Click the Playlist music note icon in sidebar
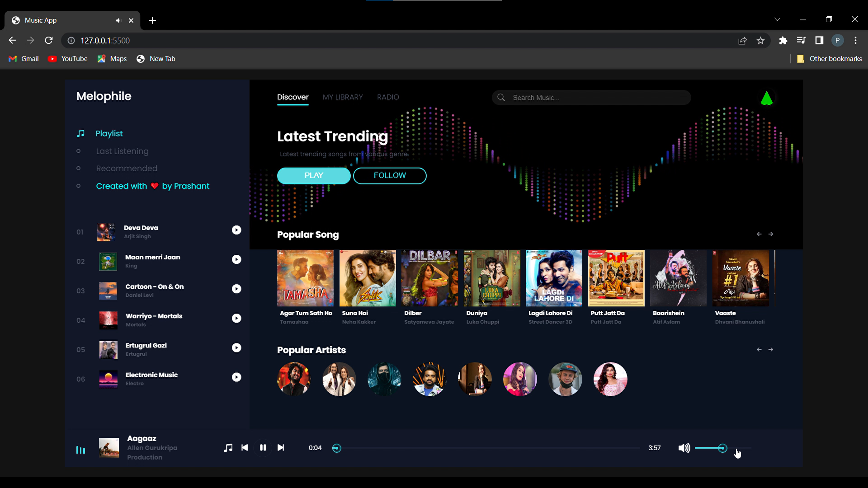This screenshot has height=488, width=868. point(80,133)
